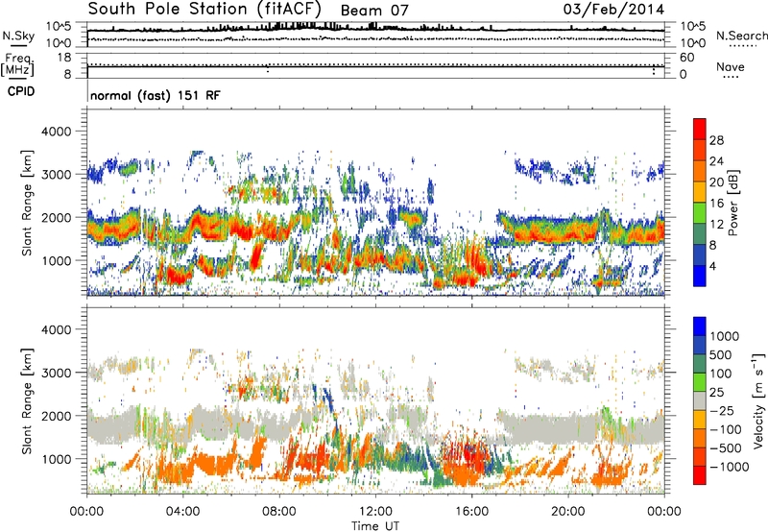Click the 'N.Search' legend label

(x=741, y=36)
